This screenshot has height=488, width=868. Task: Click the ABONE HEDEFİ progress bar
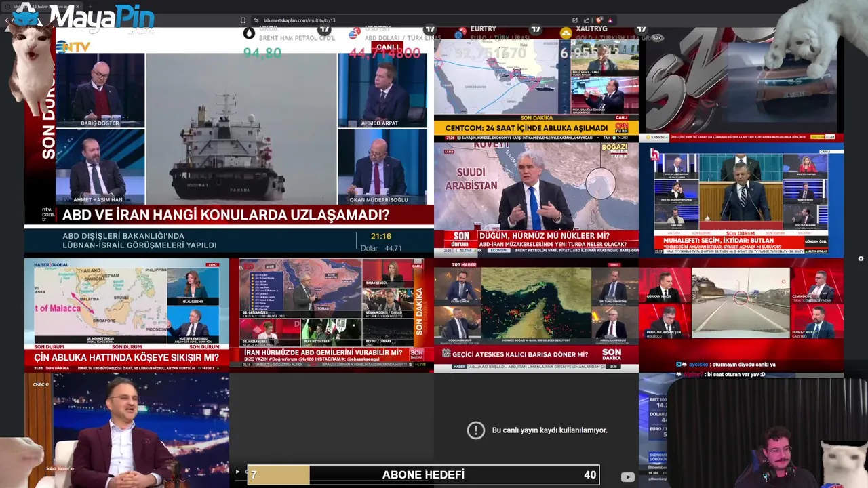click(423, 475)
